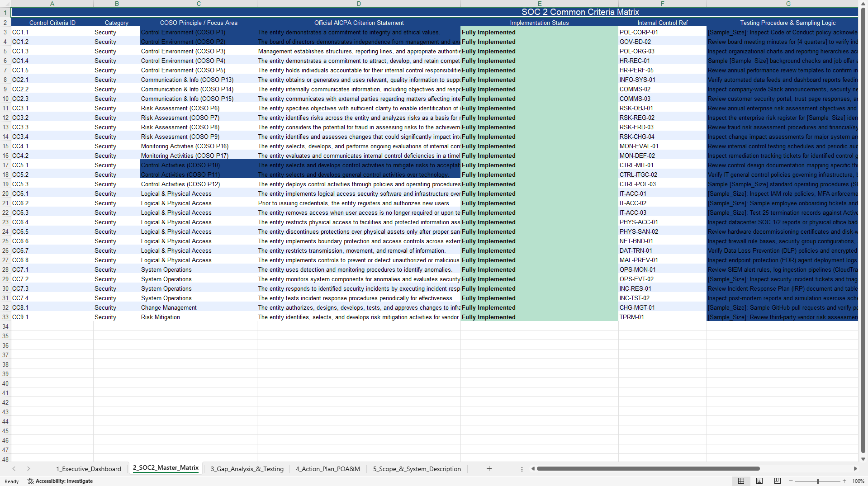Go to next sheet tab arrow
Viewport: 868px width, 486px height.
[28, 469]
